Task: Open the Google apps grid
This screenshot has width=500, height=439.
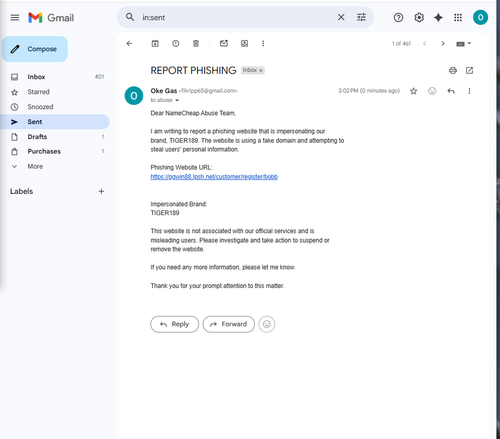Action: (x=458, y=17)
